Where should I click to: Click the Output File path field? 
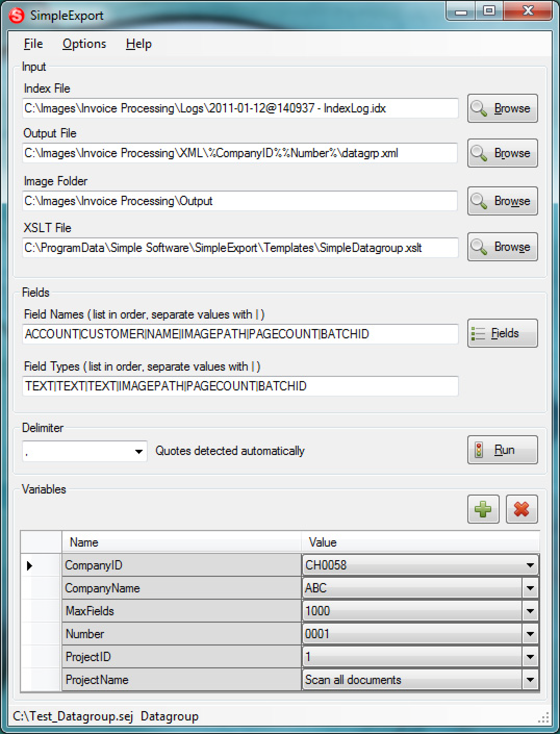240,153
